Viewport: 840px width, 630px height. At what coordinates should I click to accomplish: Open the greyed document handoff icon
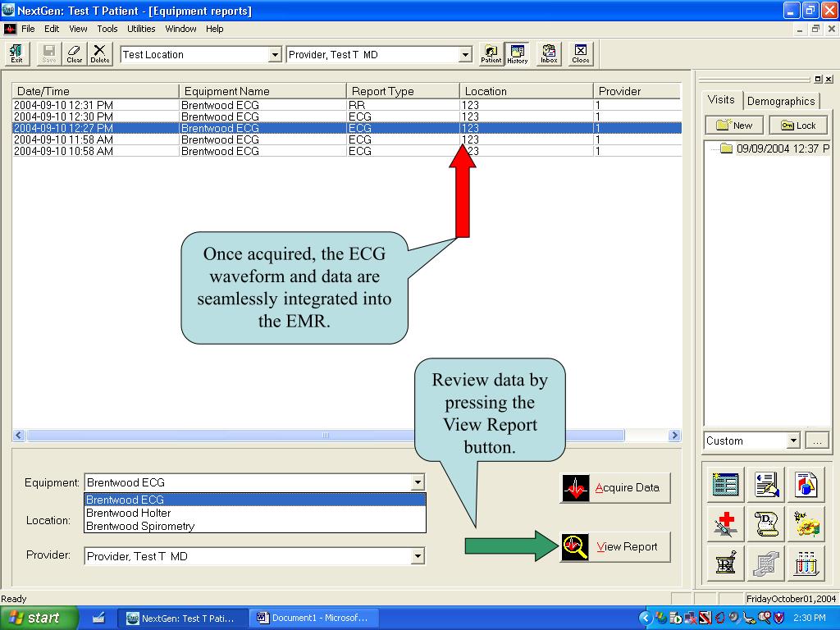pyautogui.click(x=766, y=564)
